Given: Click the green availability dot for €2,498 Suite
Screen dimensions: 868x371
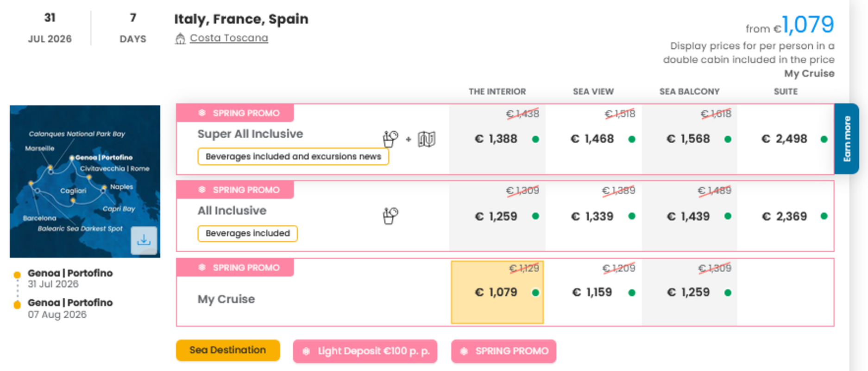Looking at the screenshot, I should click(824, 139).
